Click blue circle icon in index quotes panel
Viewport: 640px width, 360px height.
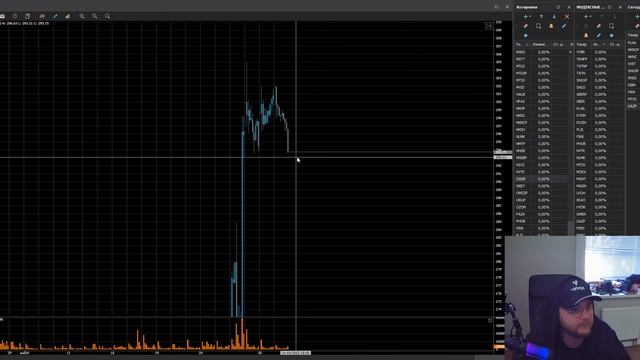(611, 36)
